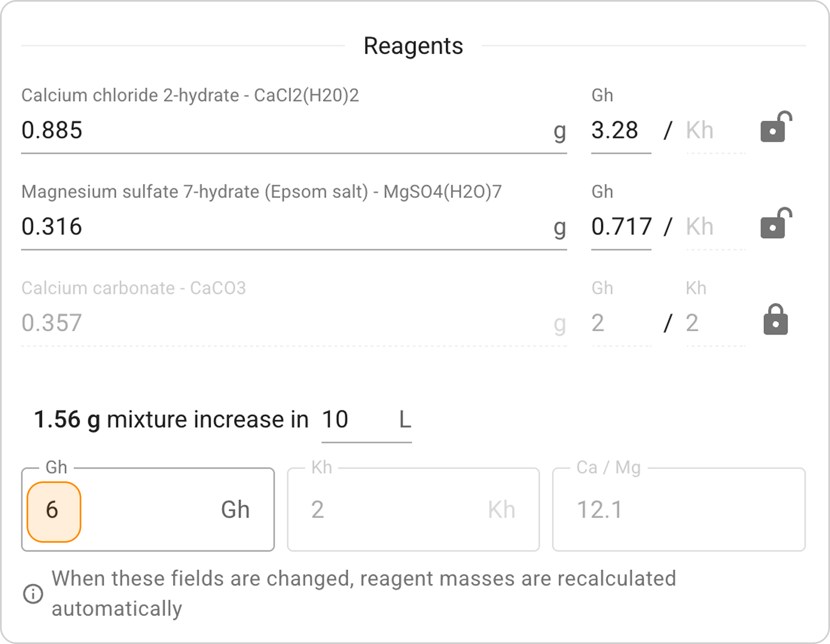Toggle lock for Magnesium sulfate reagent

click(775, 224)
